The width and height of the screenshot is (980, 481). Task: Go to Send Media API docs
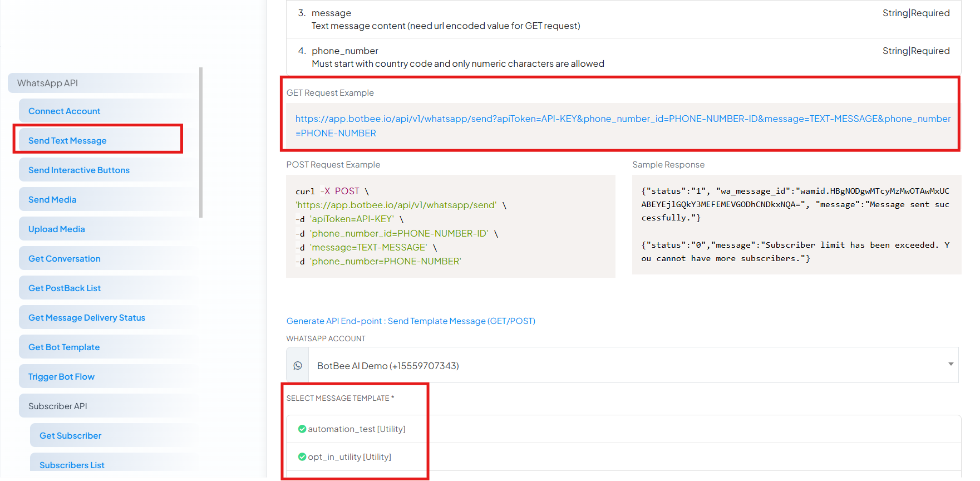[109, 199]
